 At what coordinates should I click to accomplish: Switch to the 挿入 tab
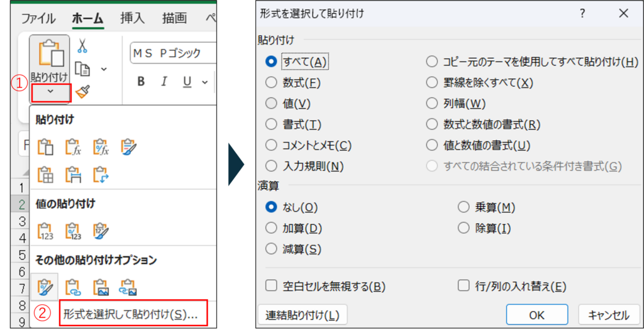[132, 18]
